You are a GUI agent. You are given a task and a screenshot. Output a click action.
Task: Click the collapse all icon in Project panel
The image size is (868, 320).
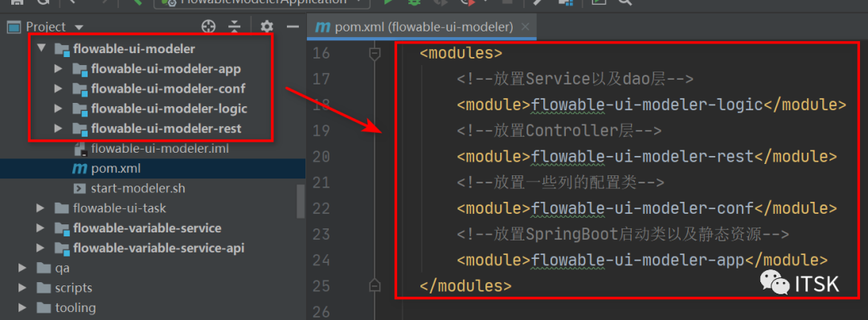[235, 27]
